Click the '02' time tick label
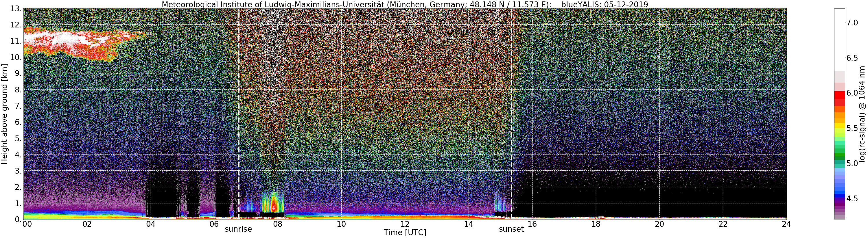Image resolution: width=868 pixels, height=238 pixels. click(x=87, y=224)
